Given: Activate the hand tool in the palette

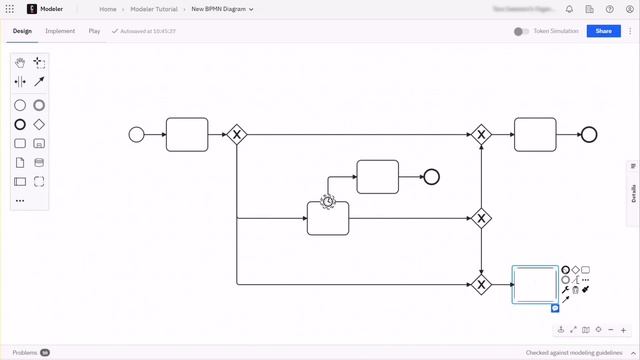Looking at the screenshot, I should pyautogui.click(x=20, y=62).
